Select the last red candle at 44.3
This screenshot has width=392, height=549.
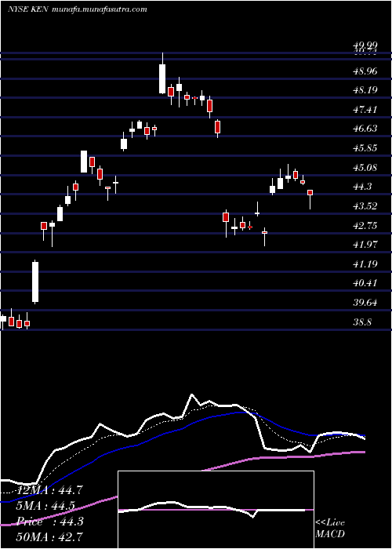310,193
